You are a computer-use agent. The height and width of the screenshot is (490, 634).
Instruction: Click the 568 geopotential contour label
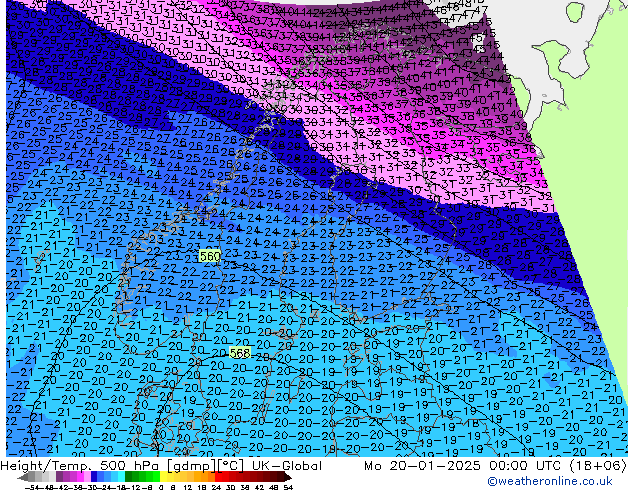pos(240,354)
